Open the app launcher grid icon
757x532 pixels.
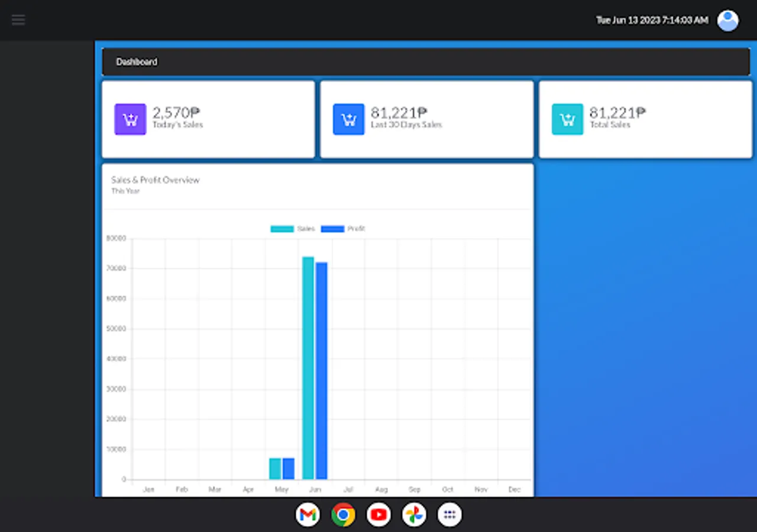pos(449,515)
